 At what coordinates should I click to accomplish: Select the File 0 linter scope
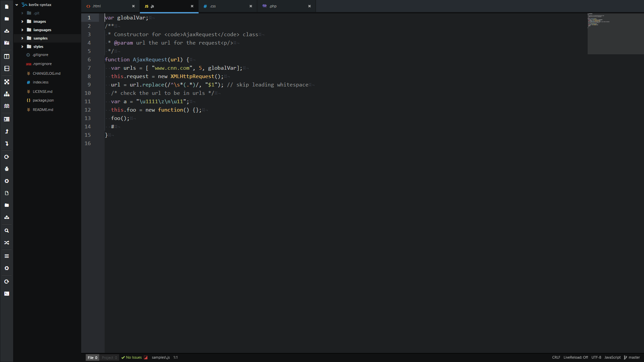pyautogui.click(x=92, y=358)
